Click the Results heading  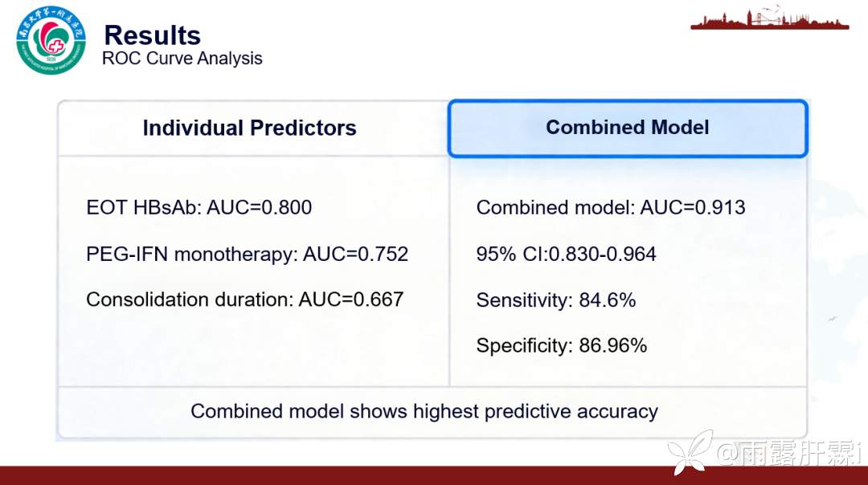pos(152,35)
